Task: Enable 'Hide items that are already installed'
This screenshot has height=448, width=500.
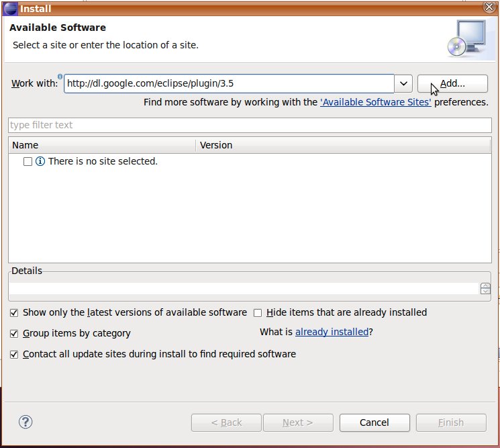Action: point(258,313)
